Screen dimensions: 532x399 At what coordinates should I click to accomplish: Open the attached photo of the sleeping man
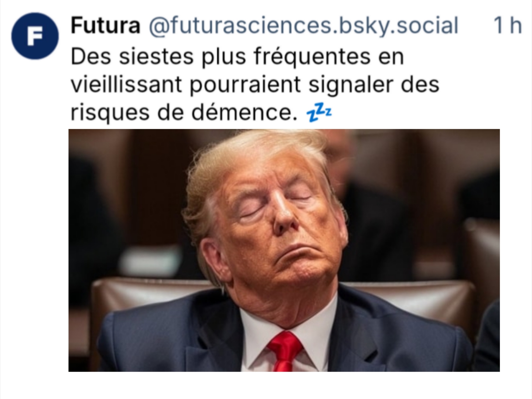coord(284,250)
